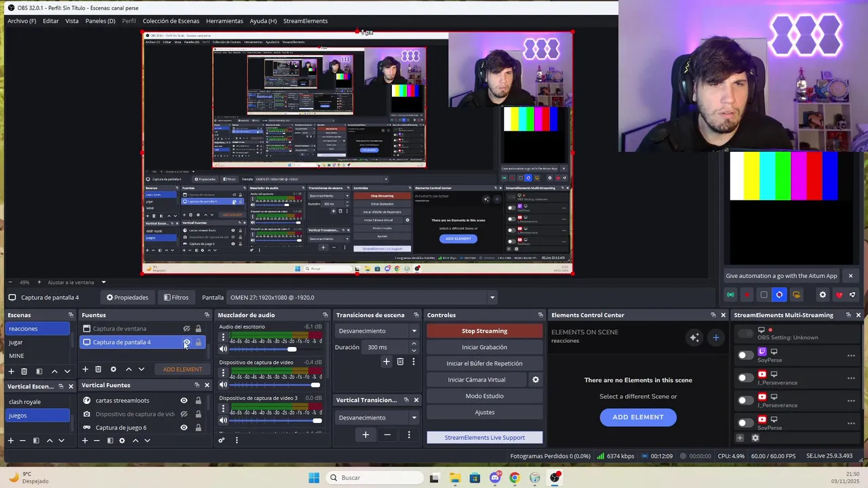Move scene up in Escenas panel
This screenshot has width=868, height=488.
pyautogui.click(x=55, y=371)
